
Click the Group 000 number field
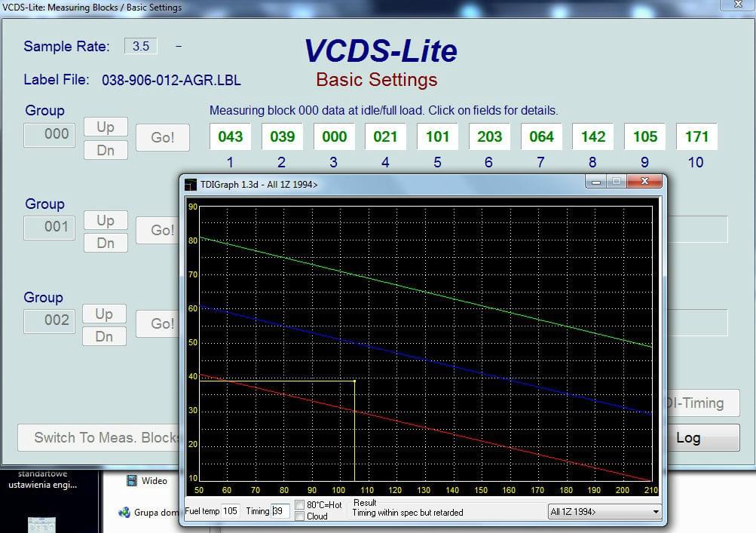tap(49, 134)
